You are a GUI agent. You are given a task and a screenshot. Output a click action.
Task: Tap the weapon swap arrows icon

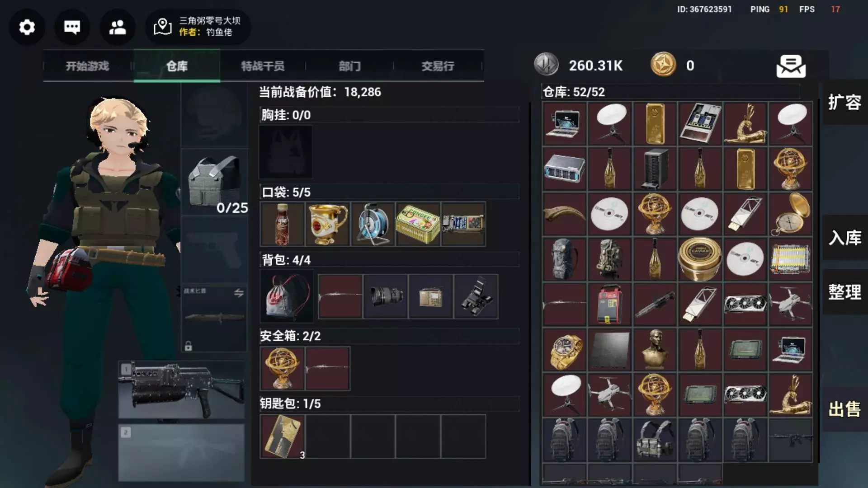[239, 292]
